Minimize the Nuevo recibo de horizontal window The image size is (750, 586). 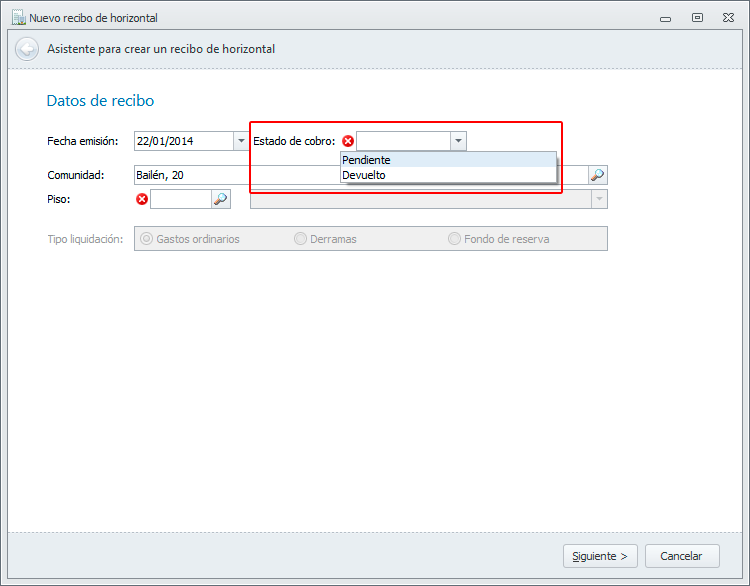pos(665,19)
